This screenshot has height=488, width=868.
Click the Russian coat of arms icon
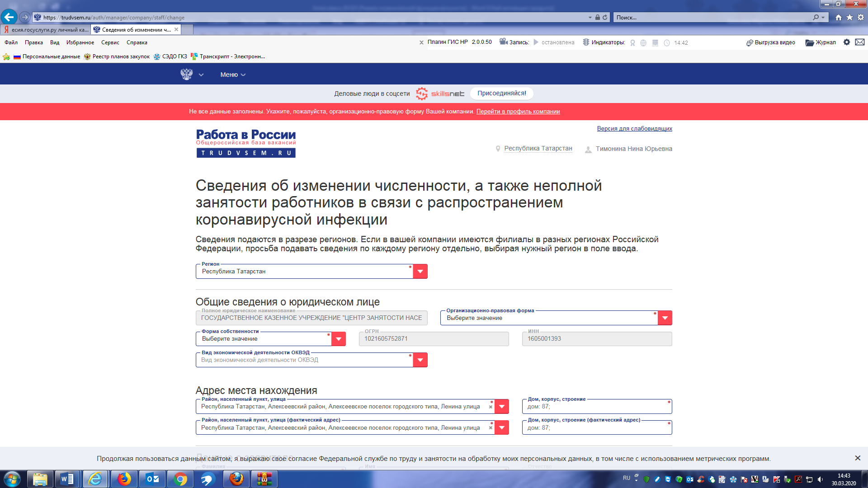pos(186,75)
